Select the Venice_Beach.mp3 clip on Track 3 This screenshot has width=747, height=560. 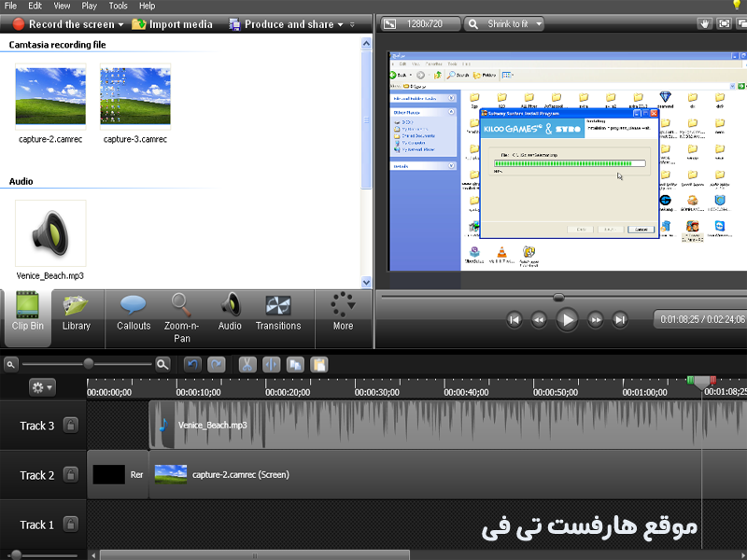coord(448,426)
